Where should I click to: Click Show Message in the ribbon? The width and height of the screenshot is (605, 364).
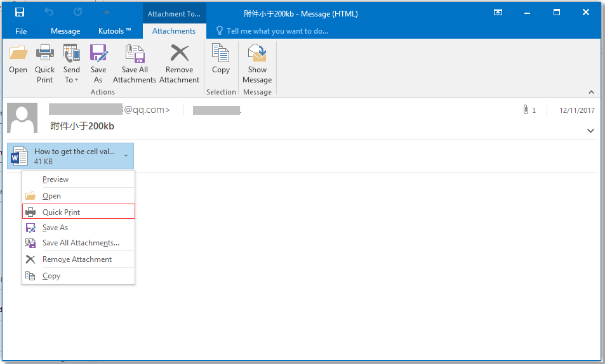(x=257, y=64)
